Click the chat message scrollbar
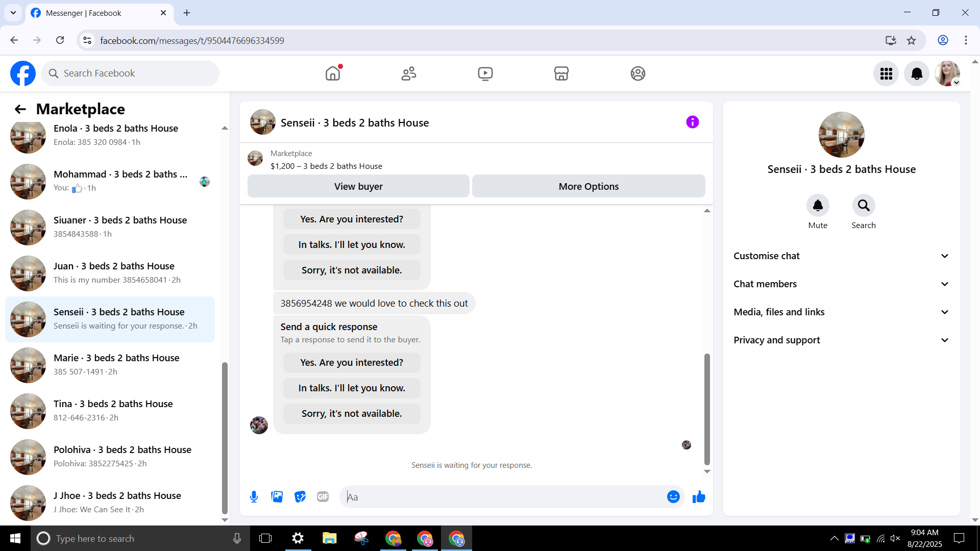The height and width of the screenshot is (551, 980). (707, 408)
